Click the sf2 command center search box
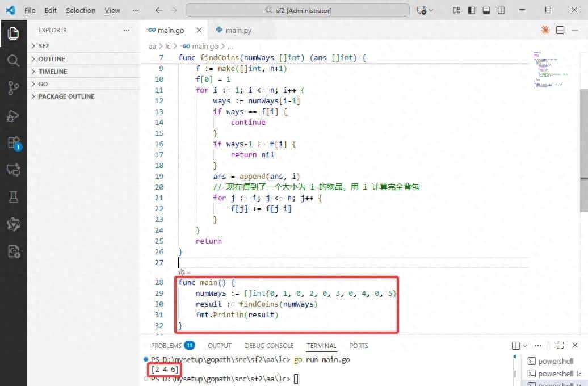Viewport: 588px width, 386px height. point(297,10)
